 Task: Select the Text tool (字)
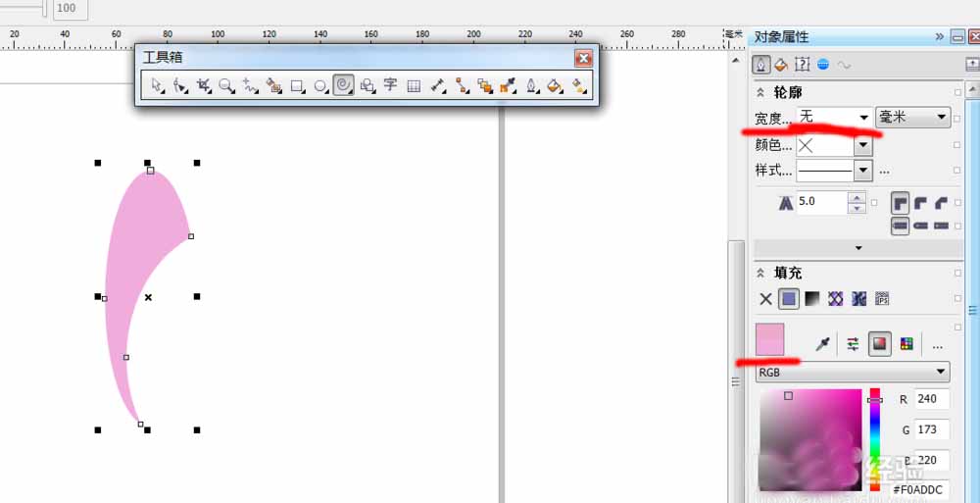[x=391, y=84]
